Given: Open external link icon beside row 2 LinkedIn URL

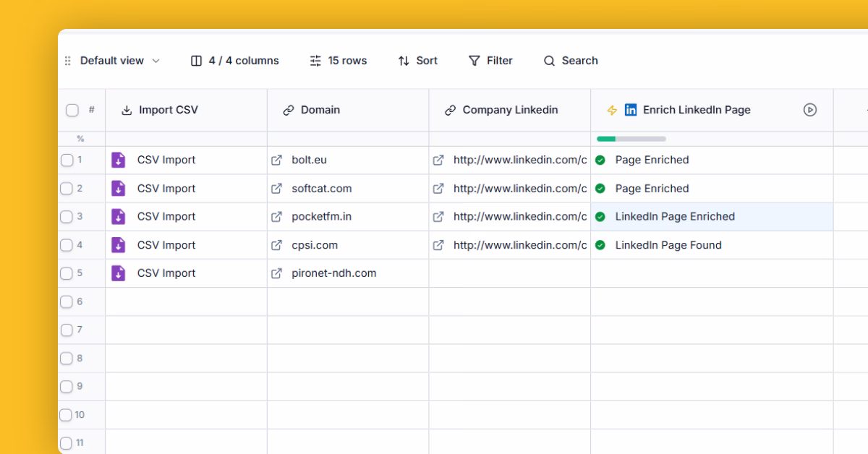Looking at the screenshot, I should click(x=438, y=189).
